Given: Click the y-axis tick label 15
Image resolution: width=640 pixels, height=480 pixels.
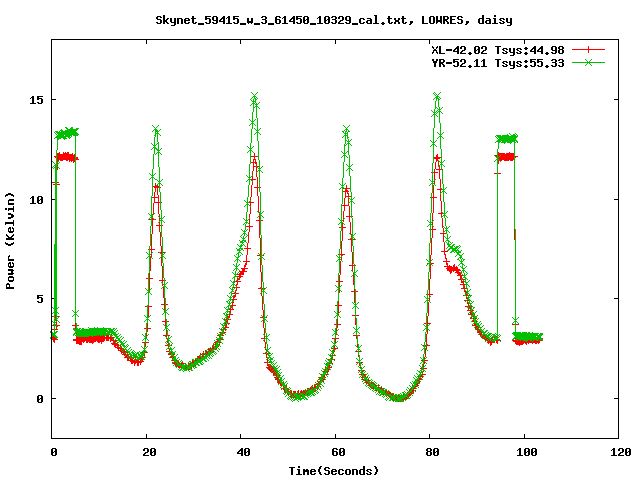Looking at the screenshot, I should tap(36, 100).
